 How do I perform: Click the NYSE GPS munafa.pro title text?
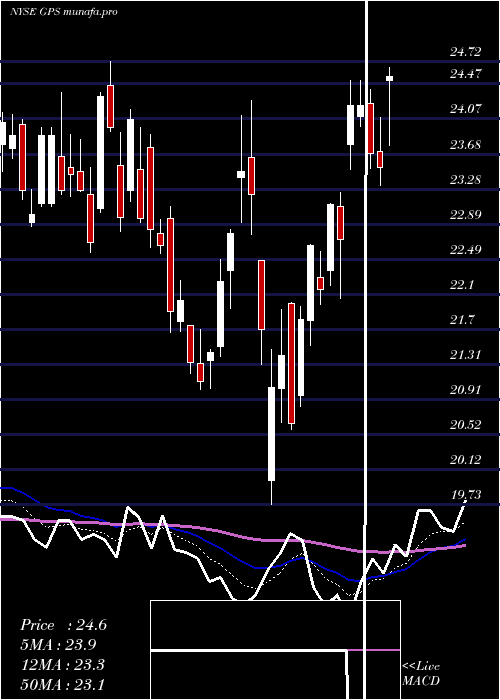coord(63,12)
